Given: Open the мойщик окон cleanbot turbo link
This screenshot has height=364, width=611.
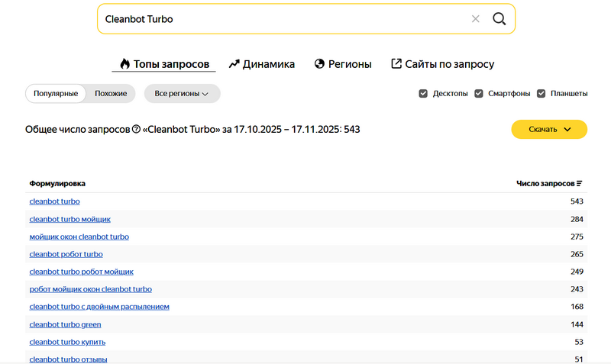Looking at the screenshot, I should [x=79, y=237].
